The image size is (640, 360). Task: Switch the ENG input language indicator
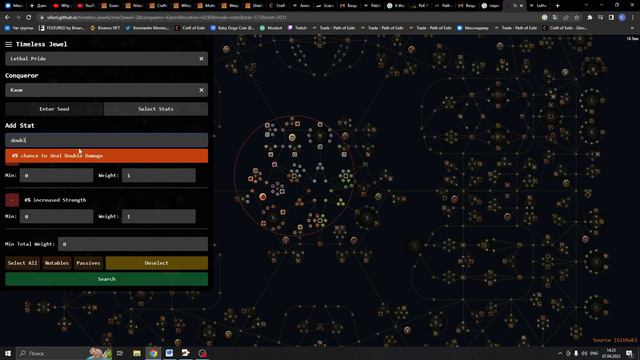click(x=594, y=353)
